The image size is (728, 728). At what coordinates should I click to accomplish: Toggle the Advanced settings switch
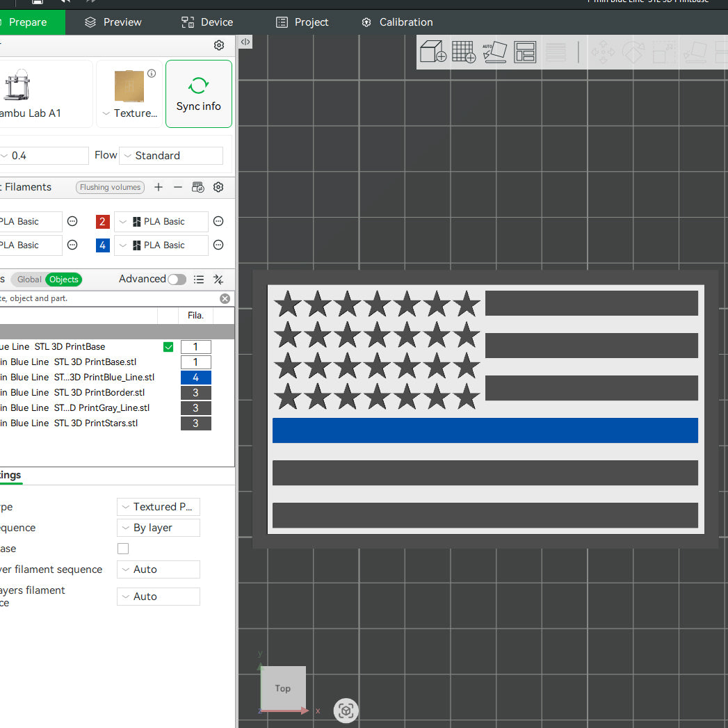pyautogui.click(x=177, y=280)
